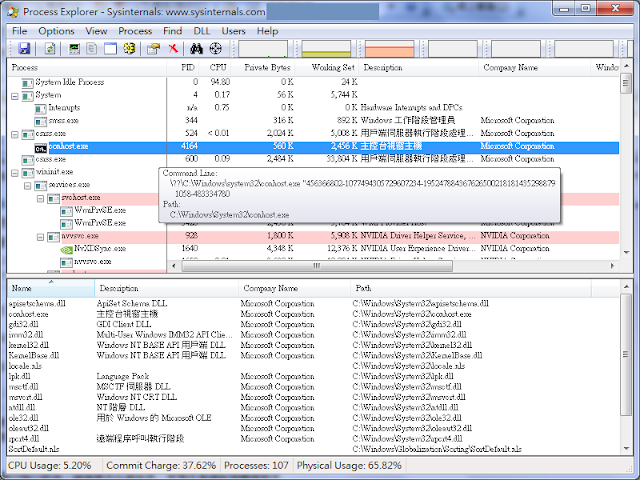The height and width of the screenshot is (480, 640).
Task: Select the Interrupts row
Action: point(313,108)
